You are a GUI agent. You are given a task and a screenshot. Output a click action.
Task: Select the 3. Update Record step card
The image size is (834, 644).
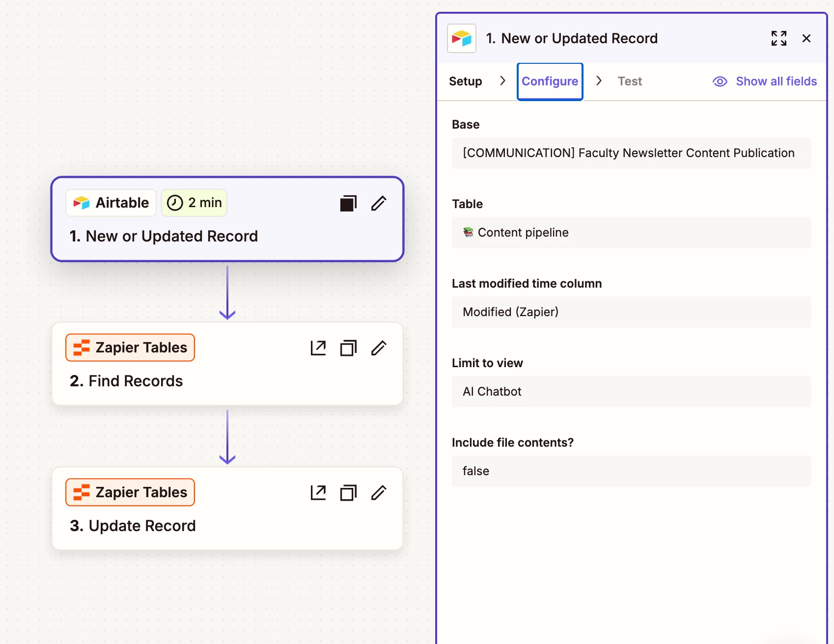227,509
